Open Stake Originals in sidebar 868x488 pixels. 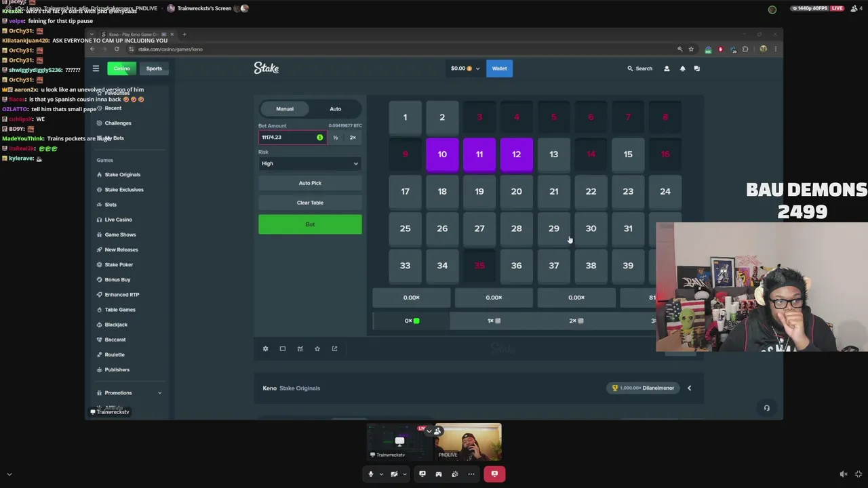pos(122,175)
